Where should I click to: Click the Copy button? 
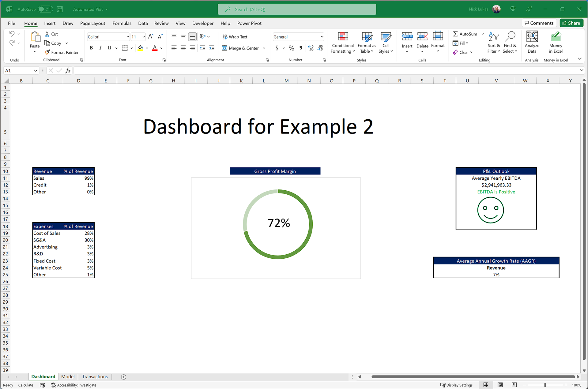click(53, 43)
